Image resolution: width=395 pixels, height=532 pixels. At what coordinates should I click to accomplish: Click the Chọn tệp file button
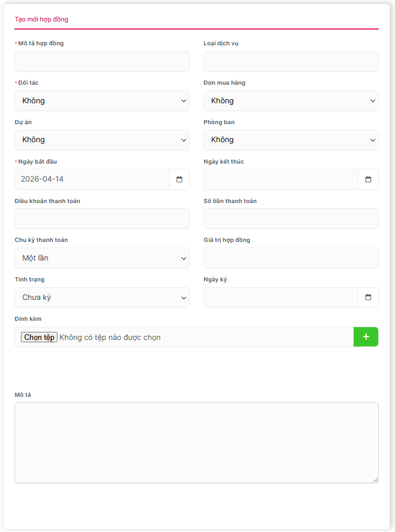[39, 338]
